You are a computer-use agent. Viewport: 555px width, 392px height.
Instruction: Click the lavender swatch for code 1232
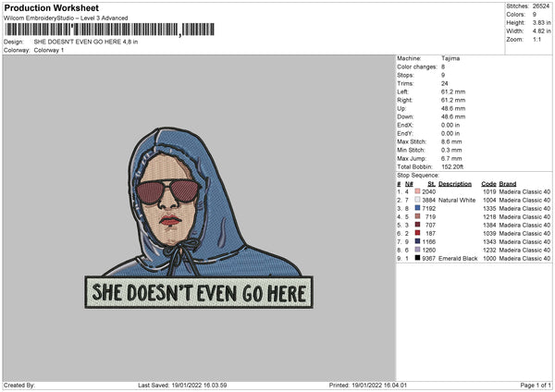coord(418,250)
